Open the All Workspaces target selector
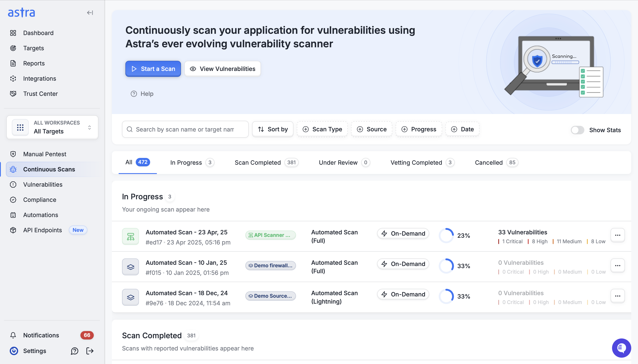Viewport: 638px width, 364px height. pyautogui.click(x=52, y=127)
